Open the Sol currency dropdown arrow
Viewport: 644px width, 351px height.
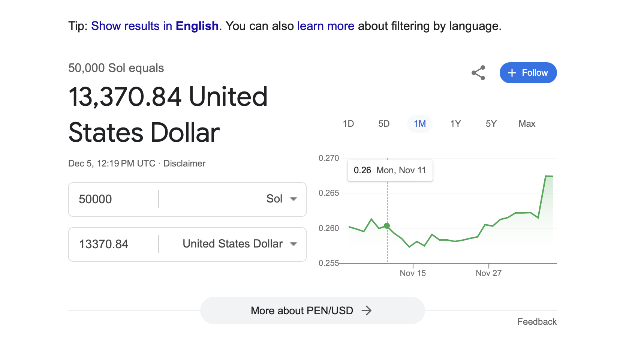(294, 199)
